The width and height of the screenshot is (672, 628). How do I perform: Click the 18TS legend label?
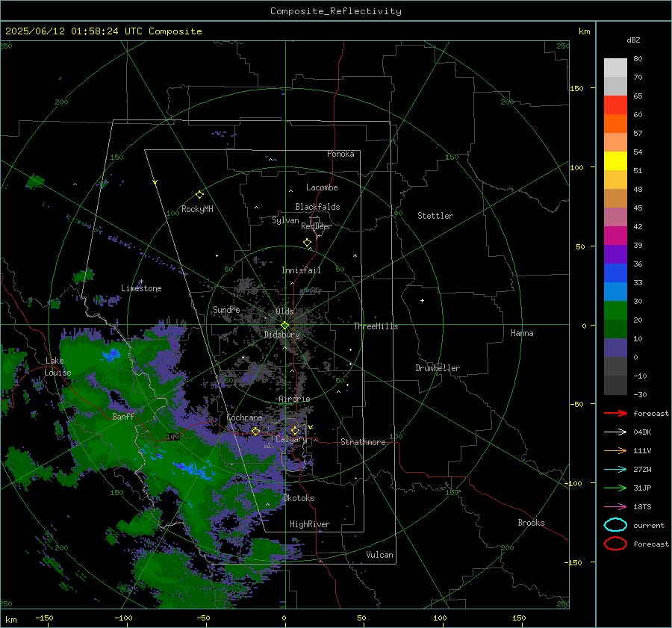coord(642,507)
